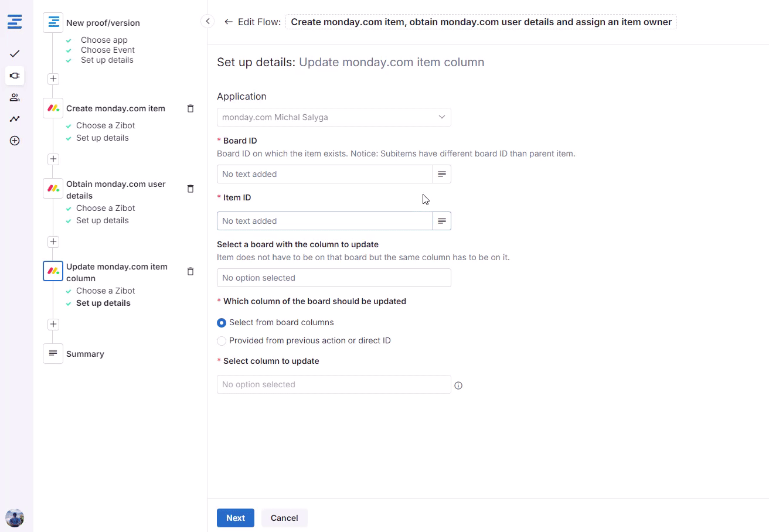Open the variable picker for Item ID
The width and height of the screenshot is (769, 532).
coord(442,221)
